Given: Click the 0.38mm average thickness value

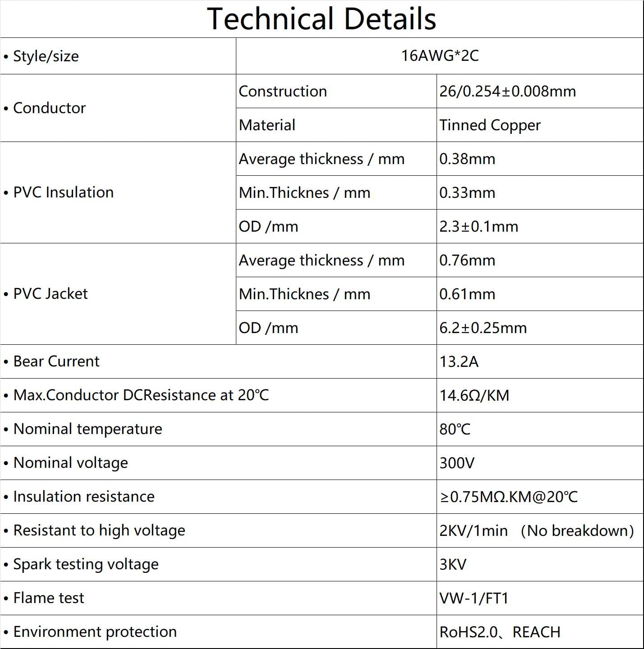Looking at the screenshot, I should tap(467, 159).
